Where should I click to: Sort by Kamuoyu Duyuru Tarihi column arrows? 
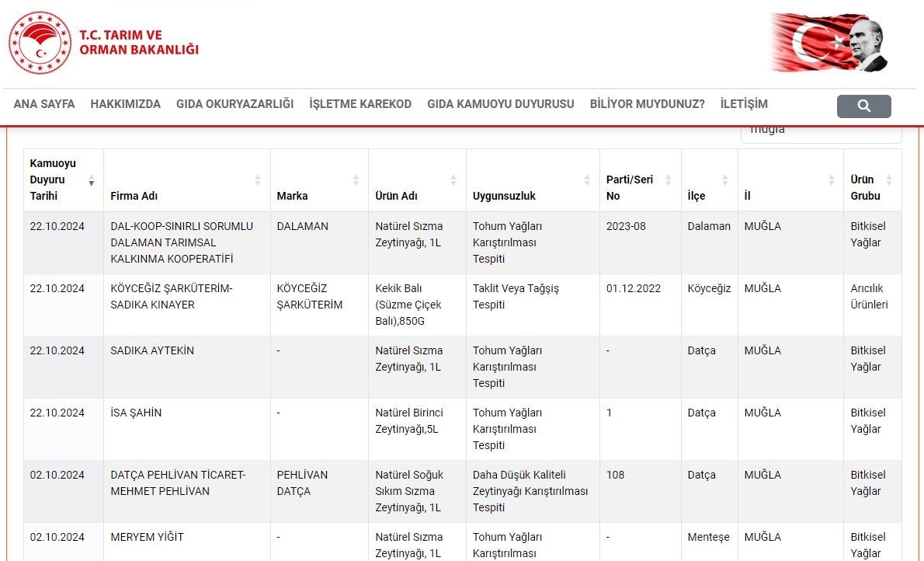[92, 180]
